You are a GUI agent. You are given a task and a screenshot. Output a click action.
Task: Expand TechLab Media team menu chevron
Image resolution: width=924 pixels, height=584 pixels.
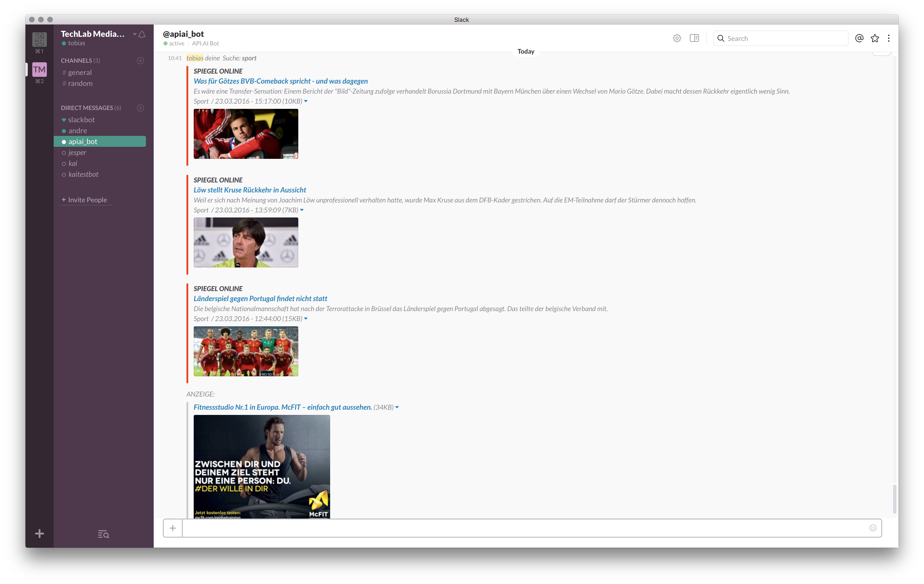coord(135,34)
